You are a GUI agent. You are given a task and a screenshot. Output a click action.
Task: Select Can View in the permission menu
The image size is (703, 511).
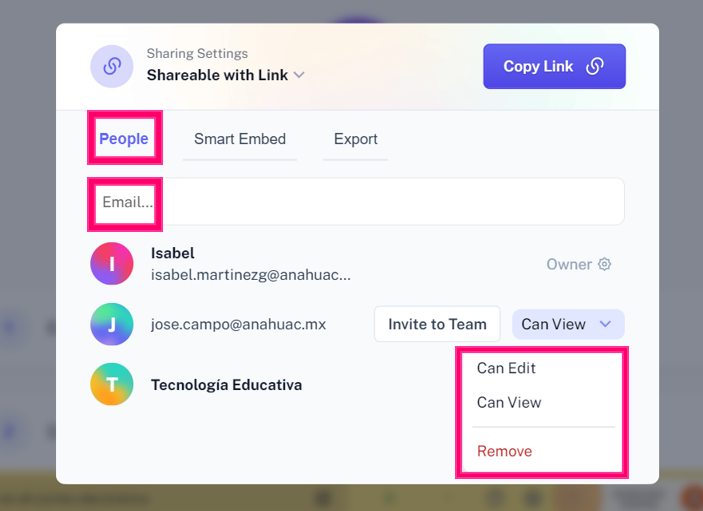(509, 402)
